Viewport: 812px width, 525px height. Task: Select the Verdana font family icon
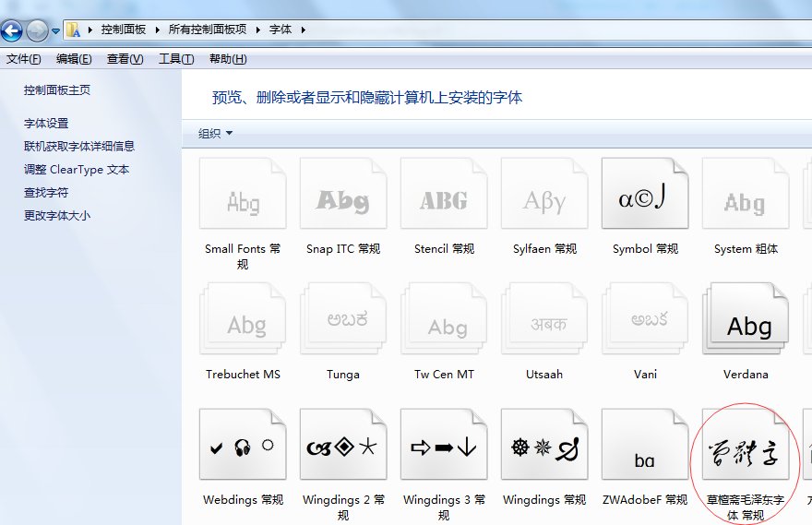[746, 319]
